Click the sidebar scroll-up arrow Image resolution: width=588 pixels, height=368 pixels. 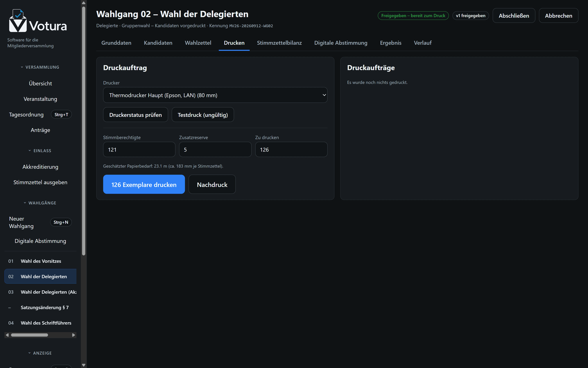84,3
